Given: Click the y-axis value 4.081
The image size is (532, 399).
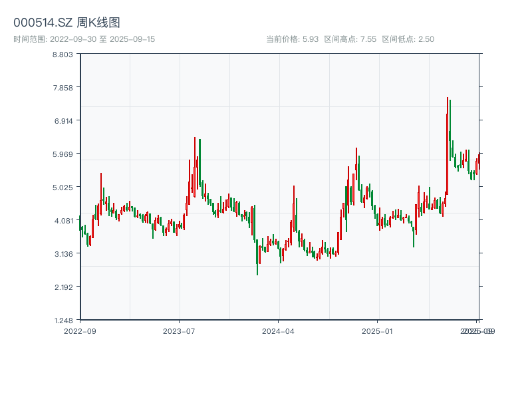Looking at the screenshot, I should click(63, 221).
